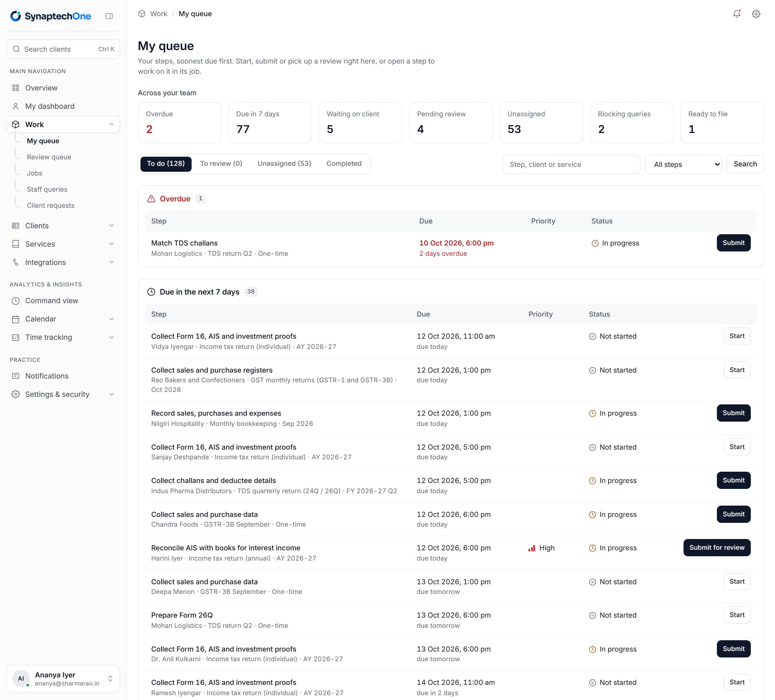Image resolution: width=775 pixels, height=700 pixels.
Task: Expand the Time tracking chevron
Action: (x=111, y=337)
